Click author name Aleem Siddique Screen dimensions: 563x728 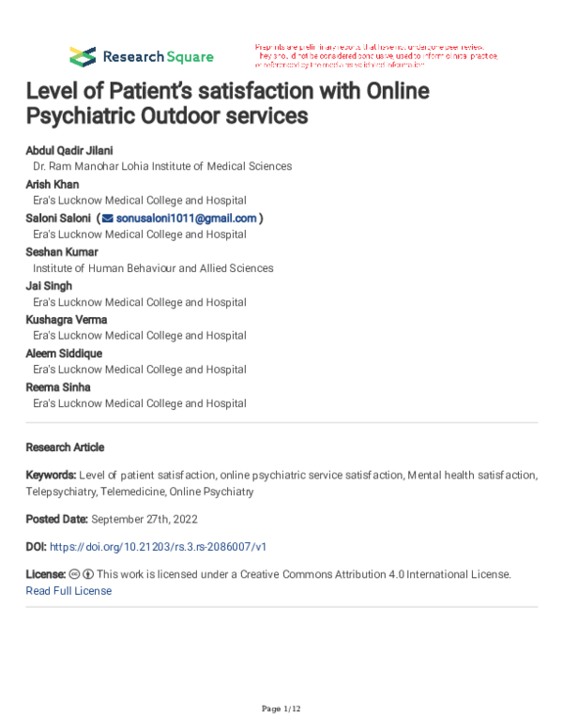click(x=64, y=354)
